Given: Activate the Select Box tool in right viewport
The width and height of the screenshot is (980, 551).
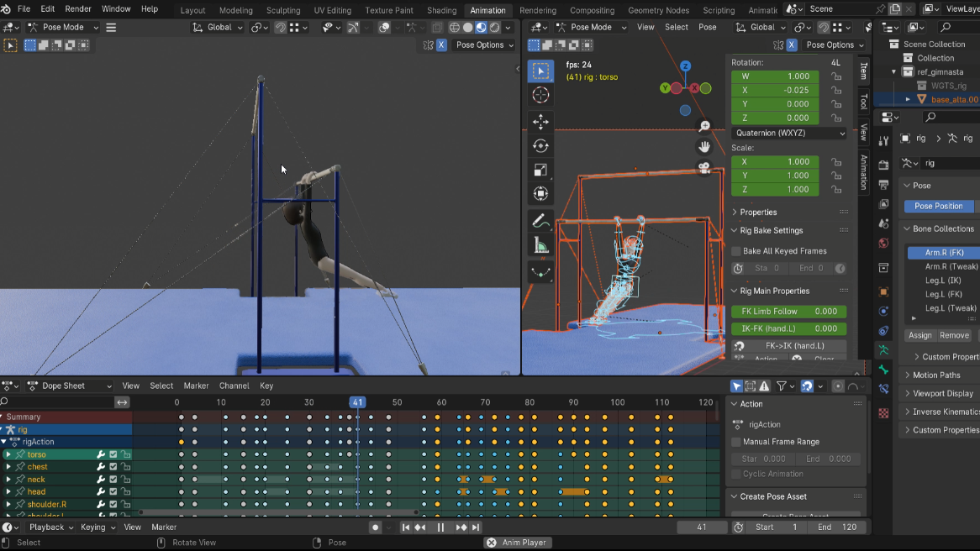Looking at the screenshot, I should 540,71.
